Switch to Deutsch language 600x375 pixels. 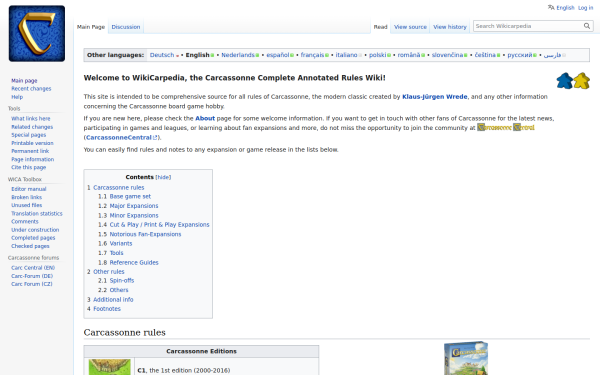(x=162, y=55)
